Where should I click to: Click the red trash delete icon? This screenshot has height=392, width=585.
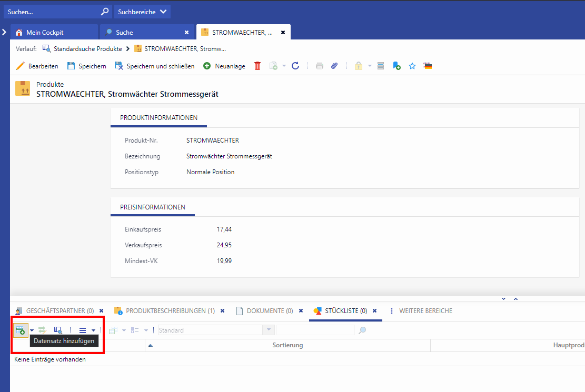coord(257,66)
